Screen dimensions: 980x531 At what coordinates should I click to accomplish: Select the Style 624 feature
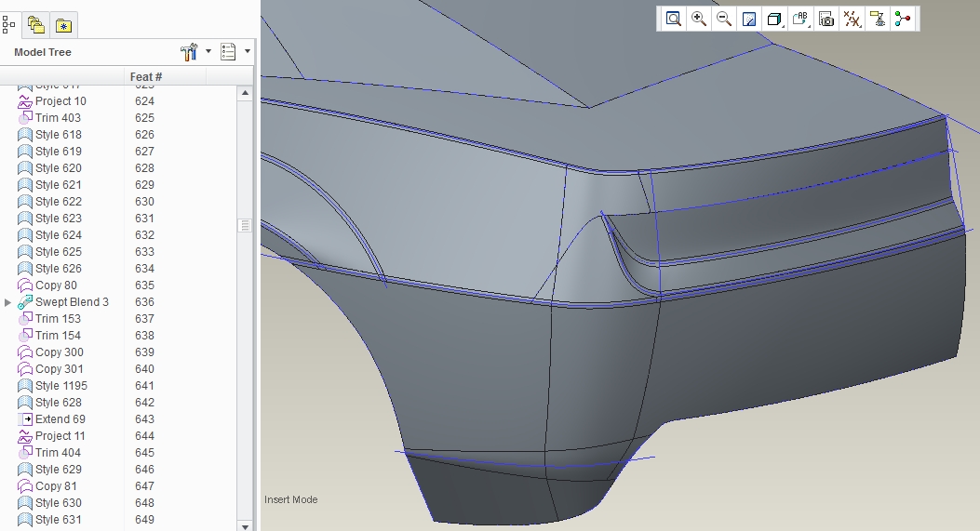coord(58,235)
